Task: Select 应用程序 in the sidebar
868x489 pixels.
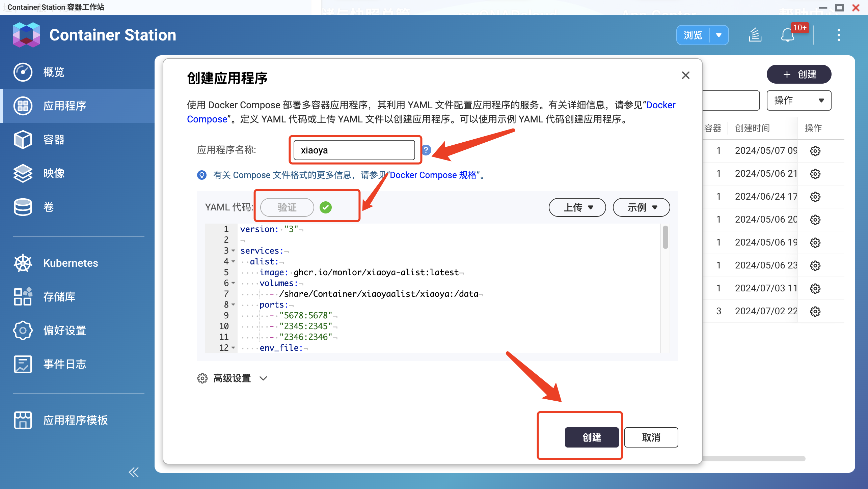Action: click(77, 106)
